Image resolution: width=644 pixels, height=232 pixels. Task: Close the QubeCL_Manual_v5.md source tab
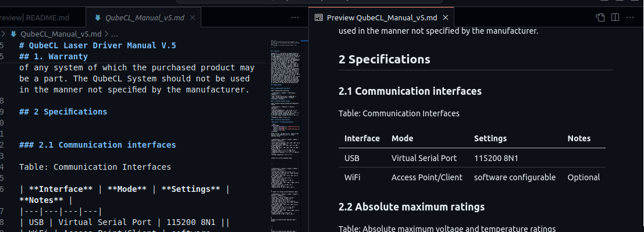click(193, 17)
